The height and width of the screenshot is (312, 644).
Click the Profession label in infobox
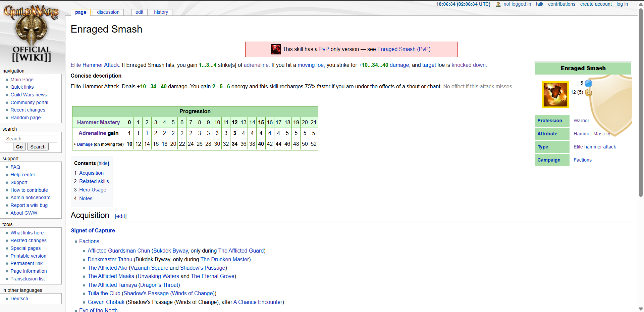(549, 121)
